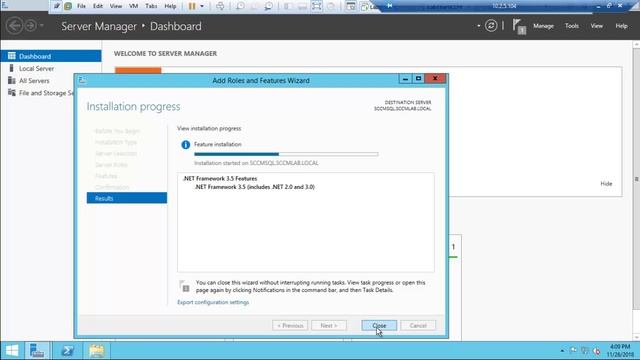Open the Manage menu

[543, 26]
